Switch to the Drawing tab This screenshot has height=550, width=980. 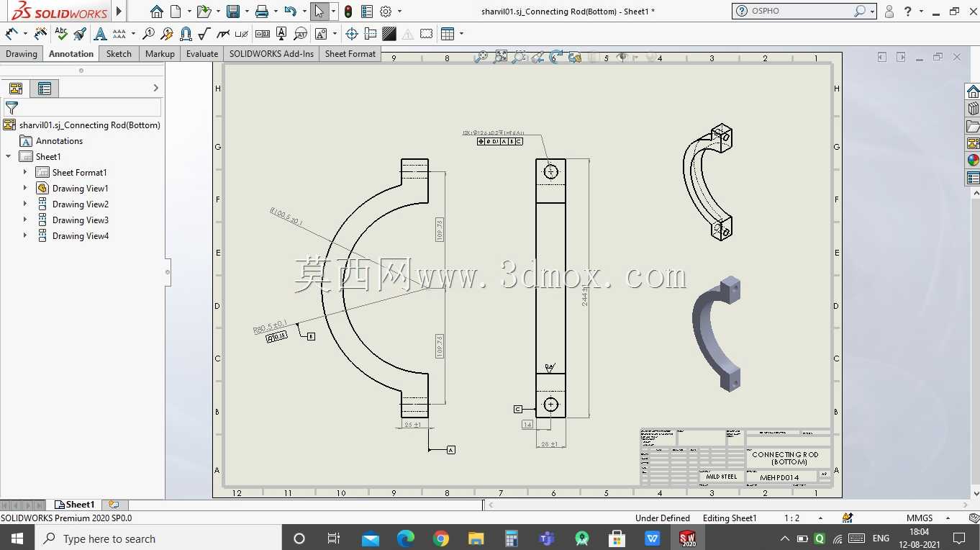pos(22,54)
